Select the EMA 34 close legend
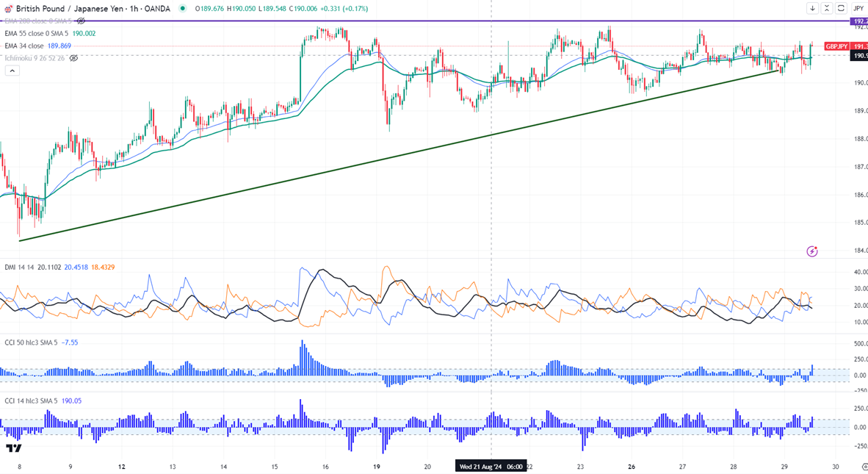The width and height of the screenshot is (868, 474). click(x=23, y=46)
